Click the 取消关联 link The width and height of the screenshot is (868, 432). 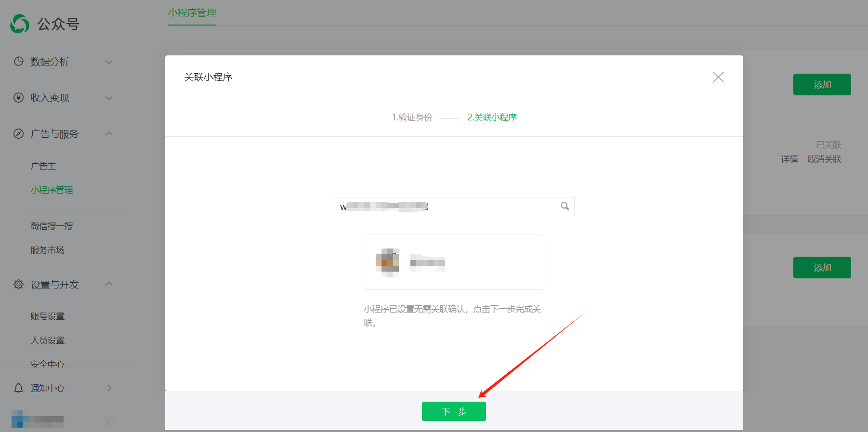(x=824, y=159)
